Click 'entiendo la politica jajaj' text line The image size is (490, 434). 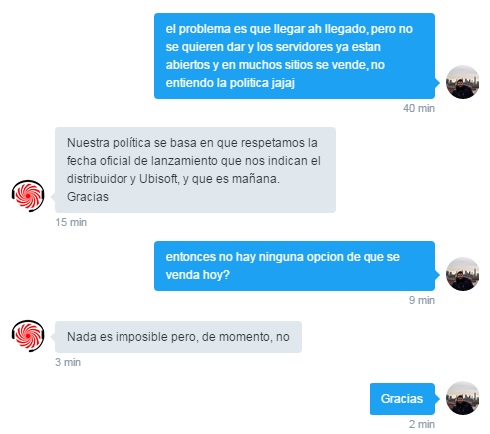[230, 83]
